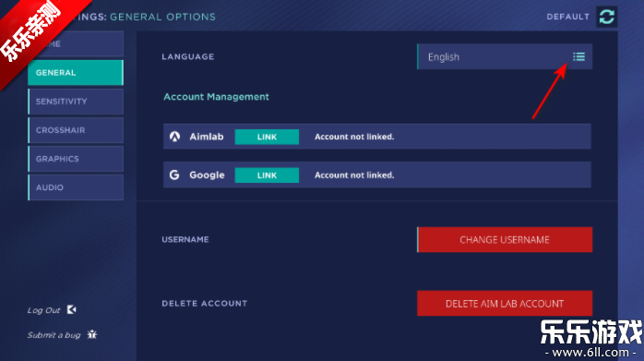Click the Account Management heading
This screenshot has width=644, height=361.
coord(216,97)
